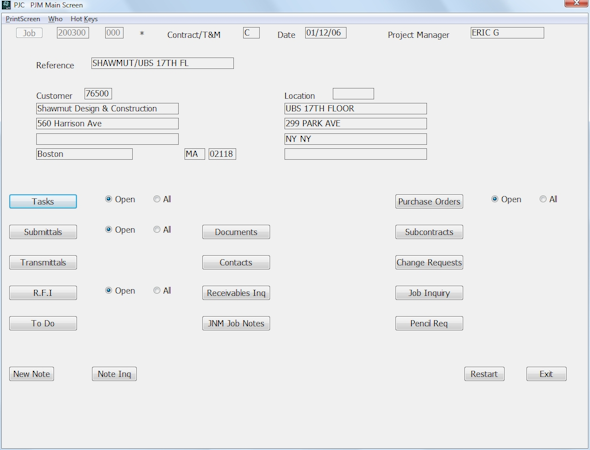The image size is (590, 450).
Task: Open the Documents screen
Action: [x=236, y=232]
